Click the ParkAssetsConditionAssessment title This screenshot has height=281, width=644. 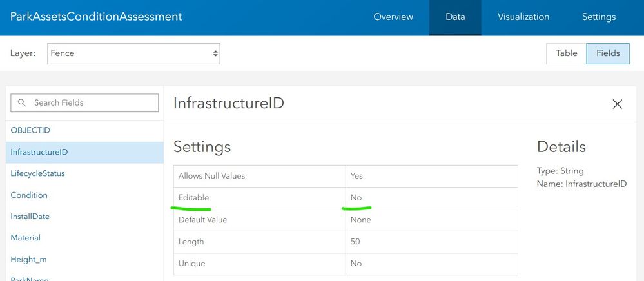click(96, 17)
